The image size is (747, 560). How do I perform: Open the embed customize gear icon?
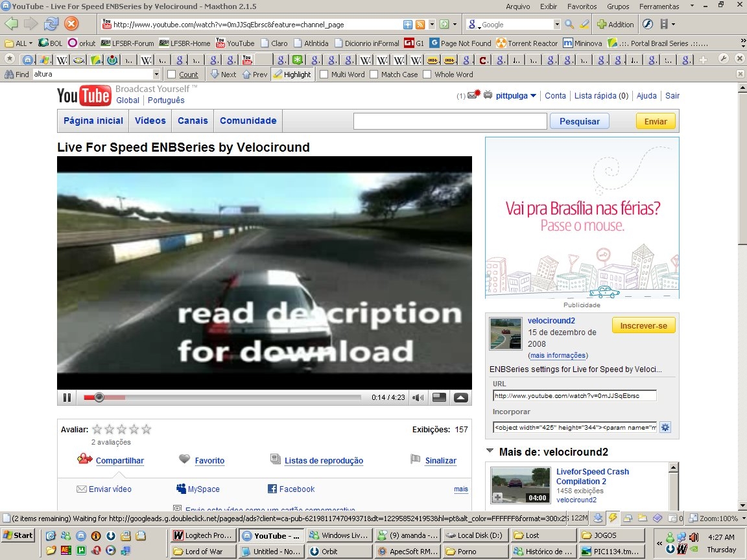coord(665,427)
